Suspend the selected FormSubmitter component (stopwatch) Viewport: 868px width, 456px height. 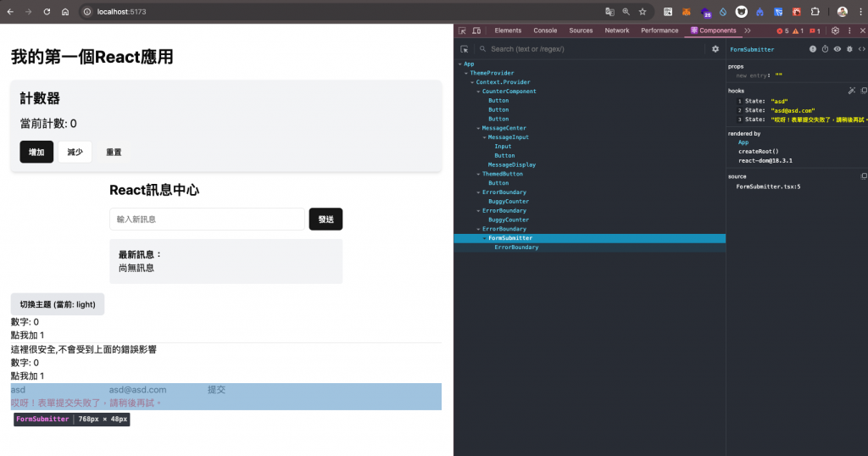pyautogui.click(x=825, y=49)
